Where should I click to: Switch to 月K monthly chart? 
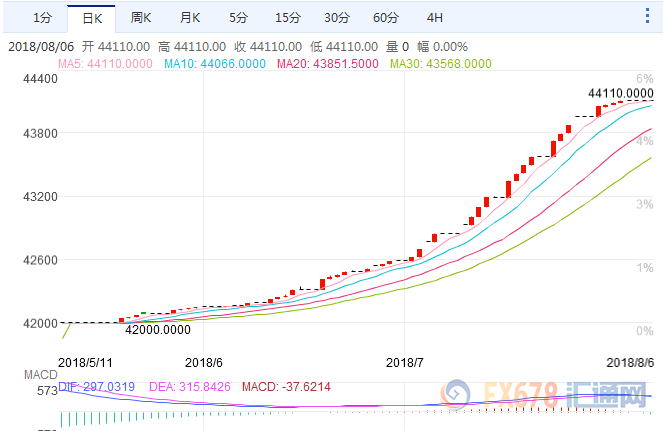coord(189,18)
